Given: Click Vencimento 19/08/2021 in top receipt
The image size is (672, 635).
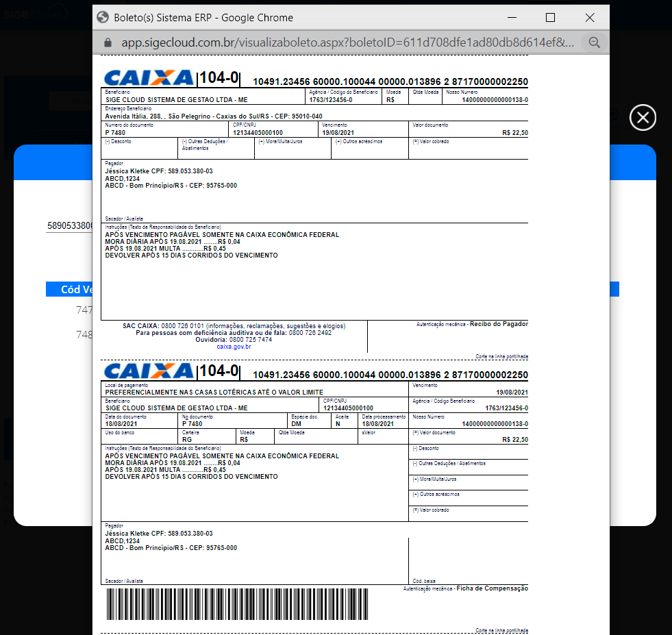Looking at the screenshot, I should pos(338,133).
